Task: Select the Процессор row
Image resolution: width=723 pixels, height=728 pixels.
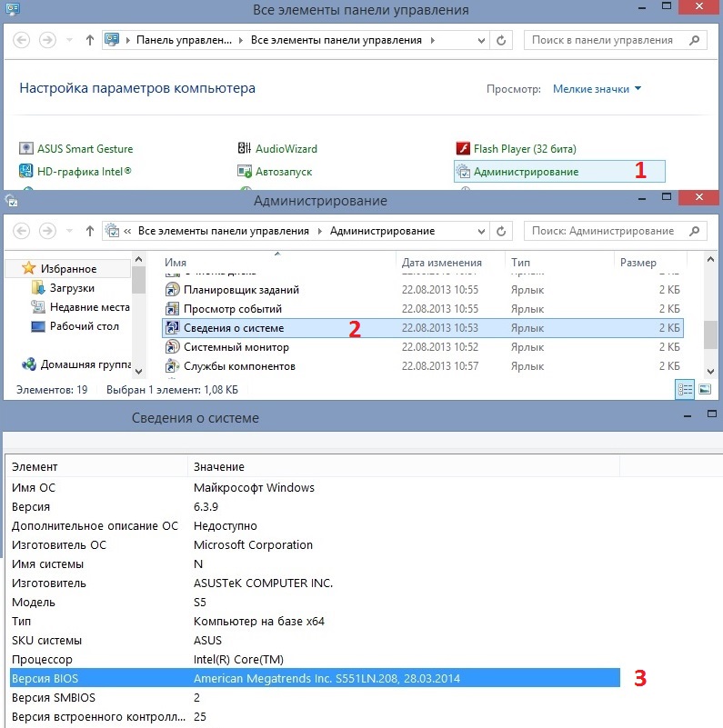Action: pos(315,659)
